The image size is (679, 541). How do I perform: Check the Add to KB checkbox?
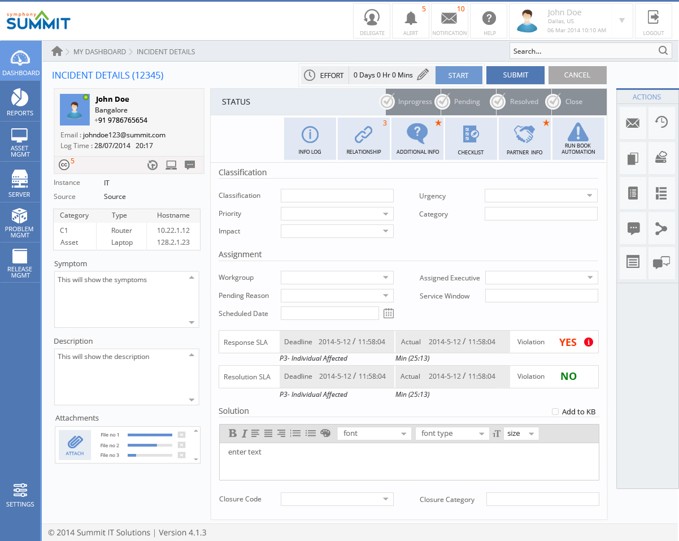556,412
